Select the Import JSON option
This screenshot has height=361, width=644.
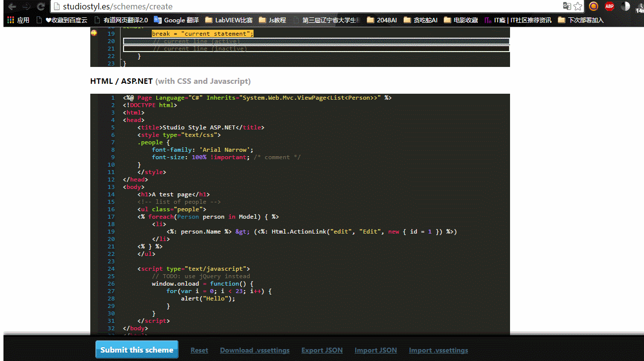(376, 350)
